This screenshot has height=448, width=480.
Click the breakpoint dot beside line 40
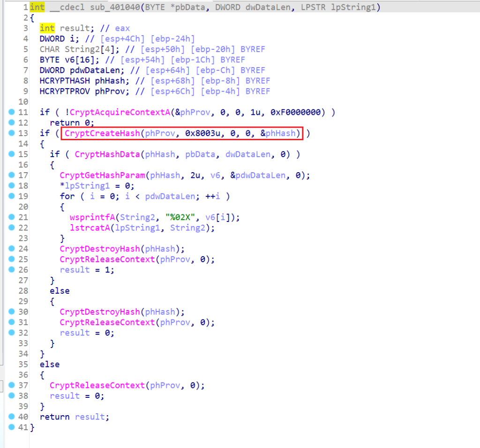coord(12,417)
